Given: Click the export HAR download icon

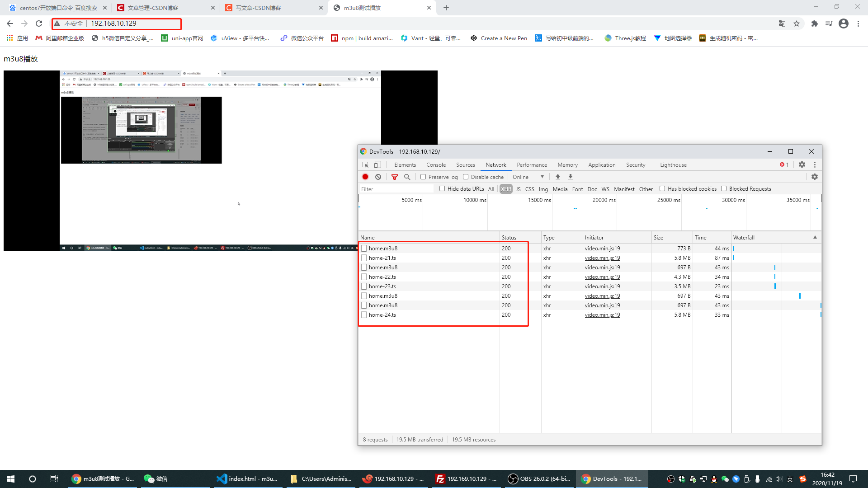Looking at the screenshot, I should click(x=571, y=177).
